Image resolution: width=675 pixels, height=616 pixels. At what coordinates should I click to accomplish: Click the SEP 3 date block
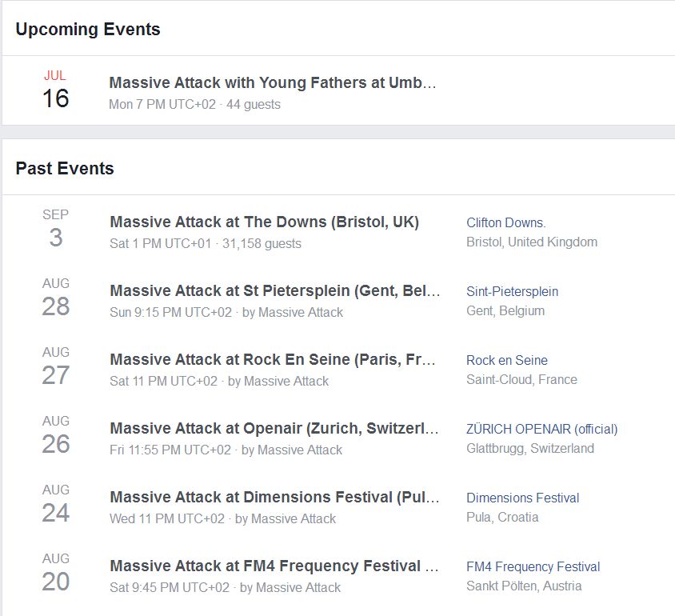coord(55,229)
